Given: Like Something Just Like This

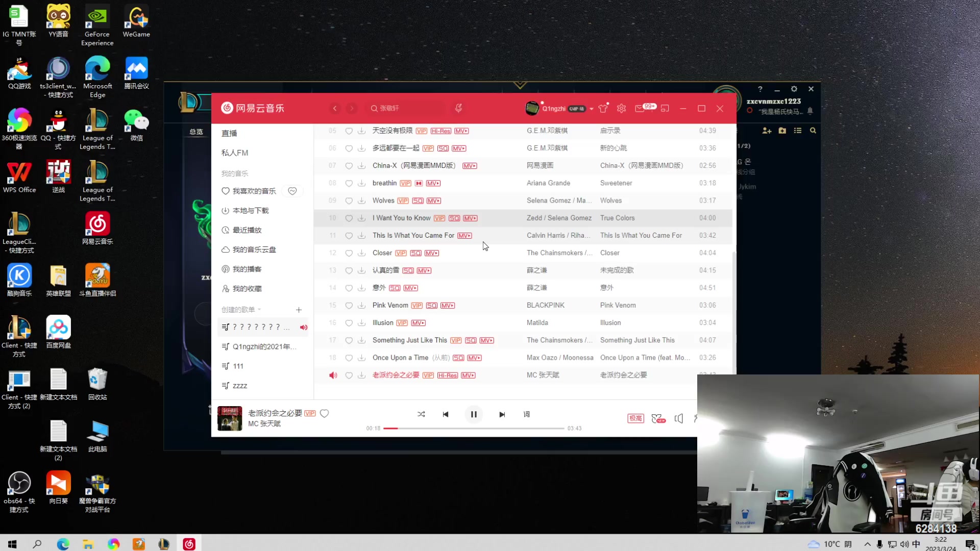Looking at the screenshot, I should (x=349, y=340).
